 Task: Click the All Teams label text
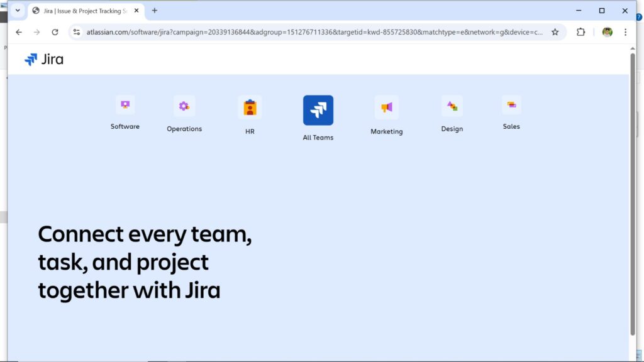tap(318, 138)
